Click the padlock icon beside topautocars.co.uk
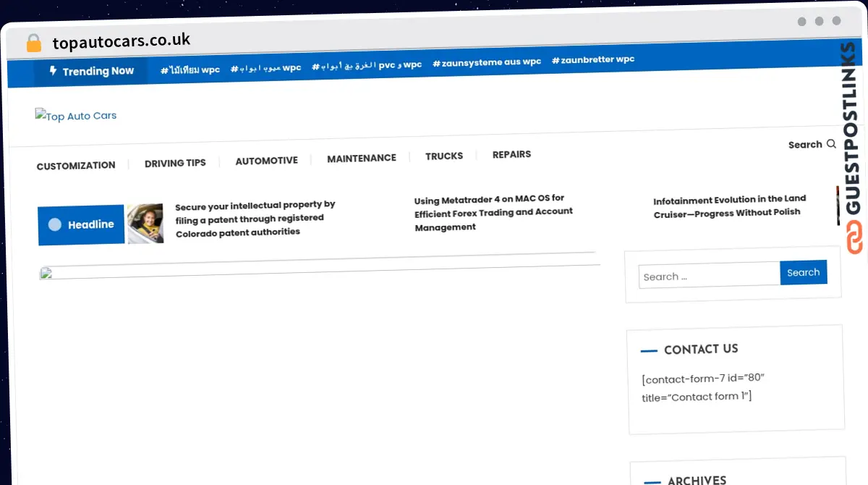868x485 pixels. pyautogui.click(x=33, y=43)
